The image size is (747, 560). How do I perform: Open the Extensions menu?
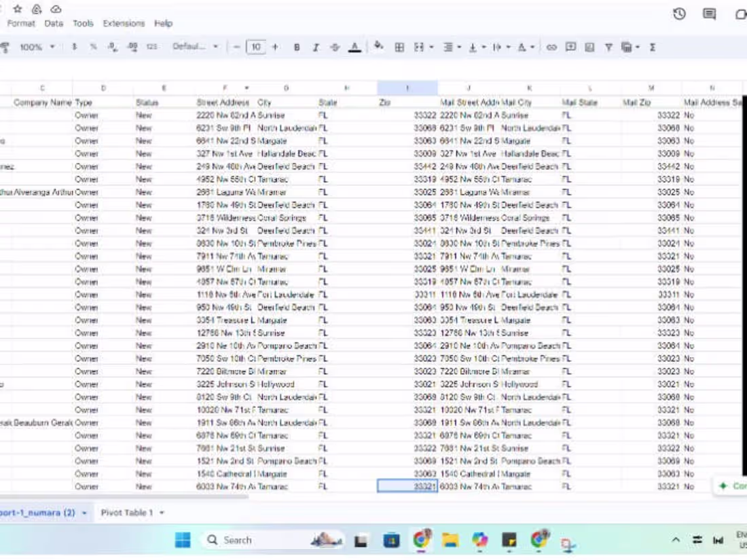coord(124,23)
